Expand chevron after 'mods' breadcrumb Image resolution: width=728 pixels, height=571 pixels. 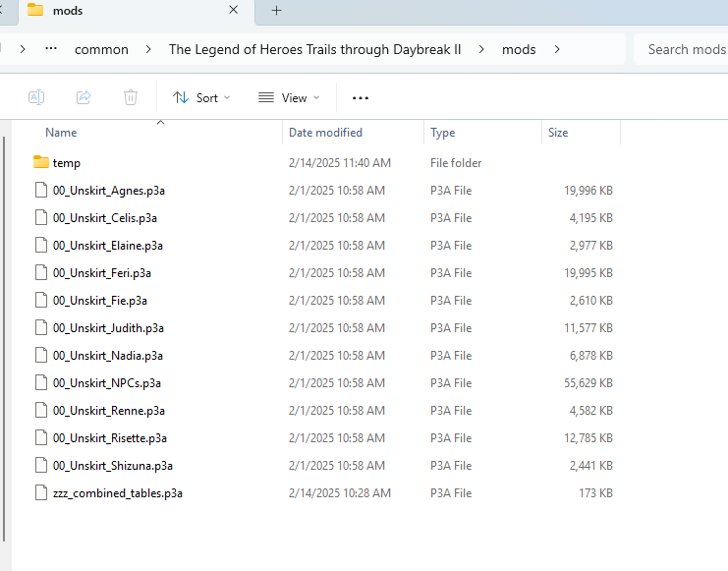coord(557,49)
